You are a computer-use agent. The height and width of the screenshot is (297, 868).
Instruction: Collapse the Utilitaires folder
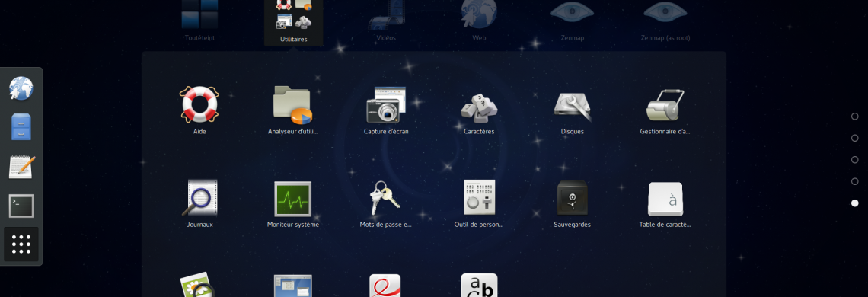click(x=293, y=22)
